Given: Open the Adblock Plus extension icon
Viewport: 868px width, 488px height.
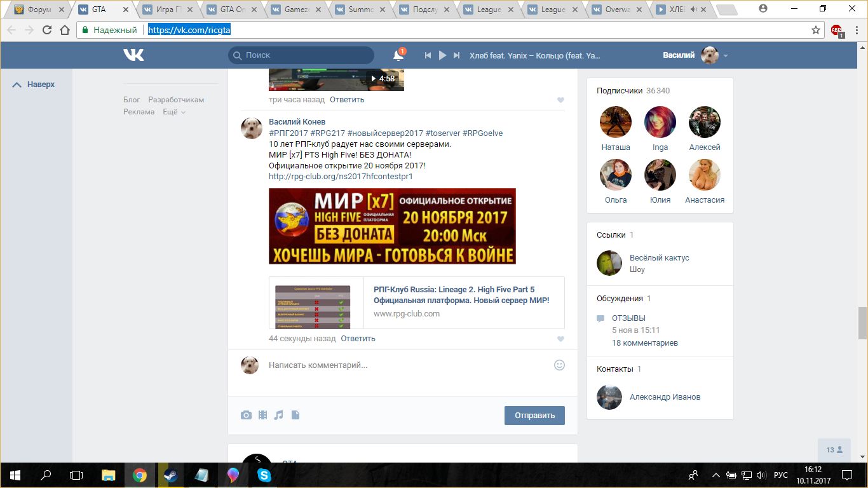Looking at the screenshot, I should 837,30.
